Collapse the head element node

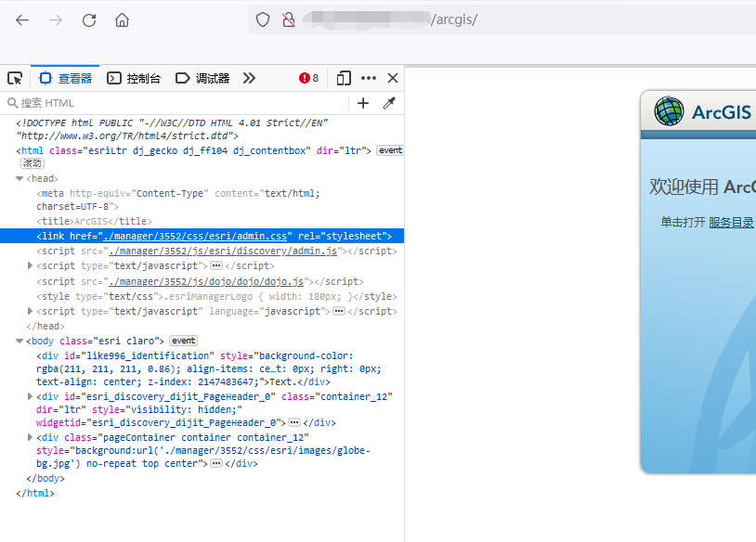point(20,179)
